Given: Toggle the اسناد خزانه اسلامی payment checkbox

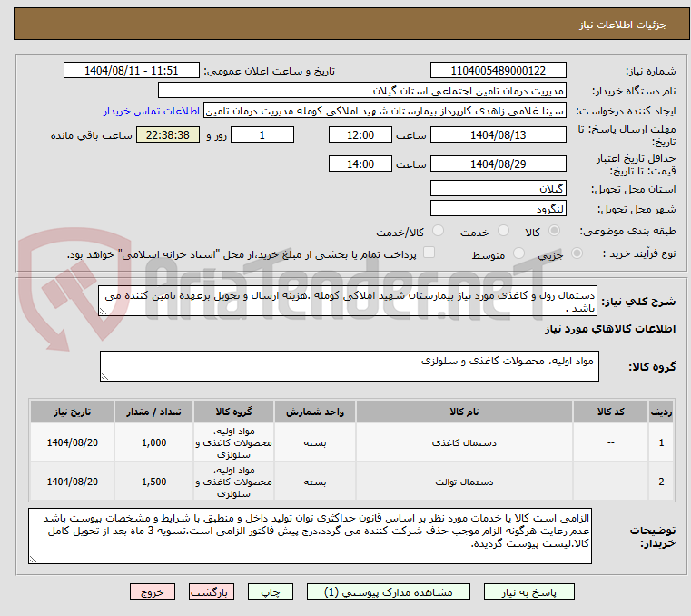Looking at the screenshot, I should (x=429, y=253).
